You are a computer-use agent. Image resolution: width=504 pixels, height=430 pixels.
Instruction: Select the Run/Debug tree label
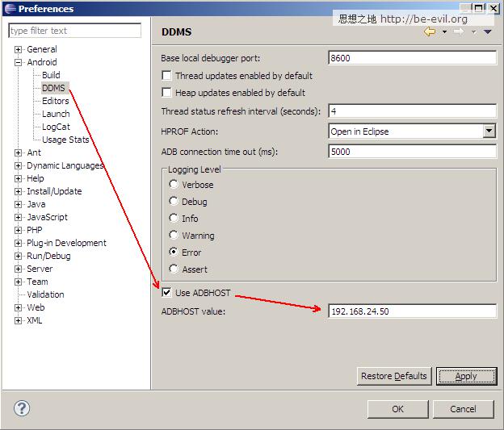tap(48, 256)
